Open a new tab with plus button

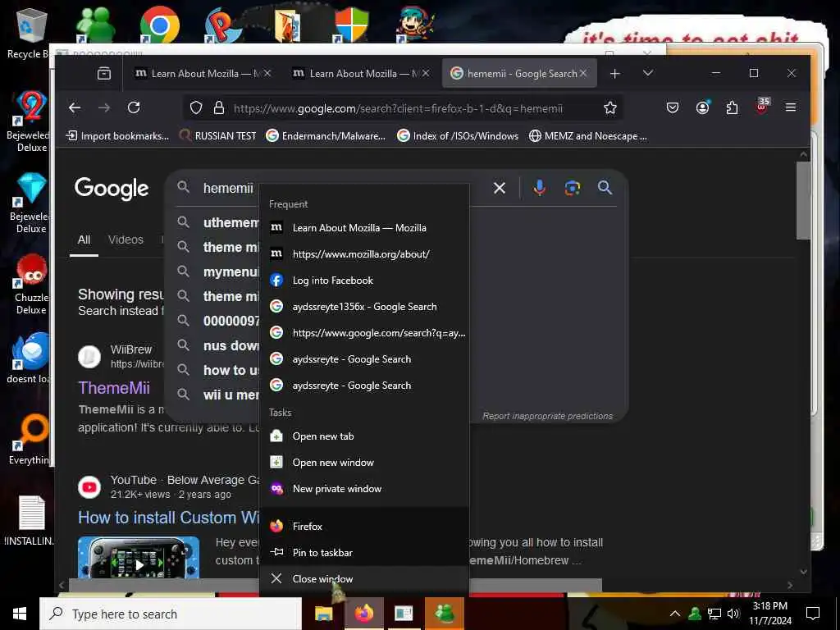click(615, 73)
